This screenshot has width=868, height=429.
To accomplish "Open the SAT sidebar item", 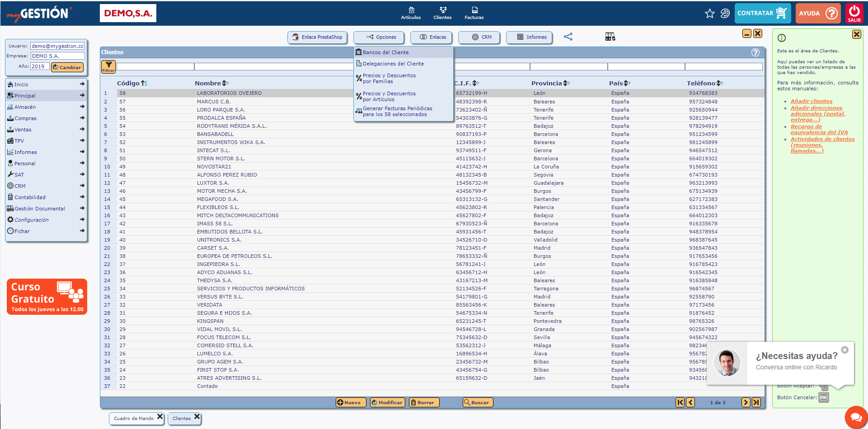I will 46,175.
